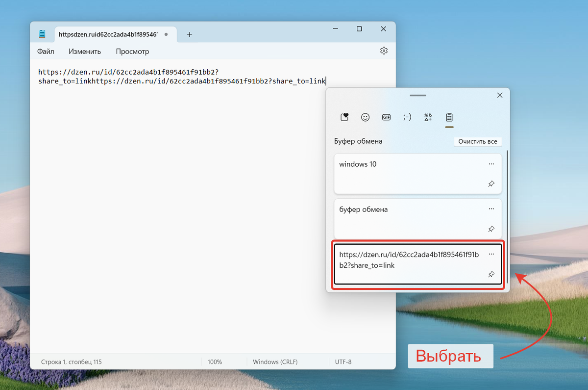The width and height of the screenshot is (588, 390).
Task: Open more options for 'буфер обмена' item
Action: (491, 208)
